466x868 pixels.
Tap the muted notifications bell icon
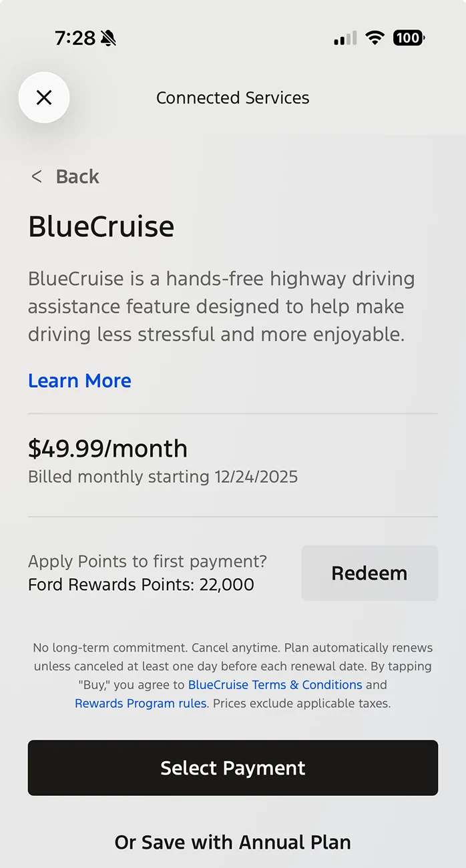point(109,38)
